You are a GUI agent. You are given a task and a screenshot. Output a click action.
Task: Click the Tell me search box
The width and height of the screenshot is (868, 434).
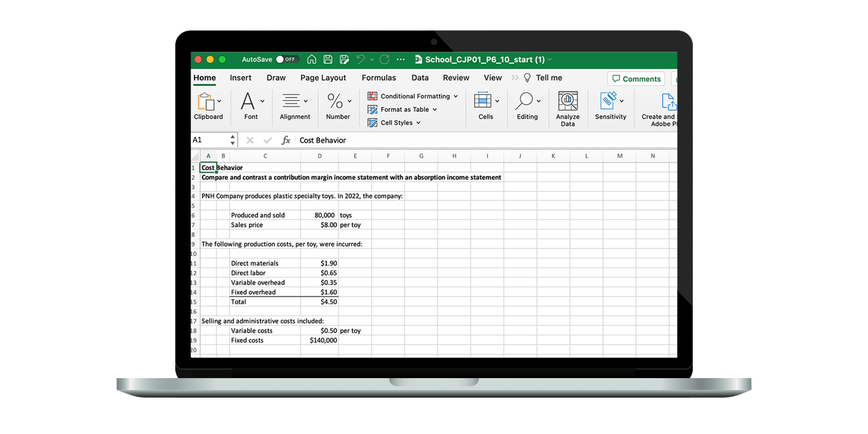[x=548, y=78]
